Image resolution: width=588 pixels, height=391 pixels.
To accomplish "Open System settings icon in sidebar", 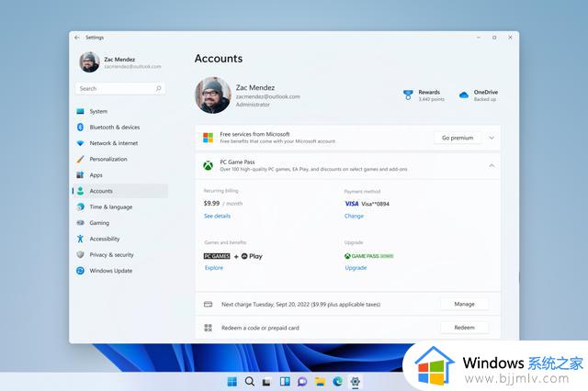I will pyautogui.click(x=80, y=111).
